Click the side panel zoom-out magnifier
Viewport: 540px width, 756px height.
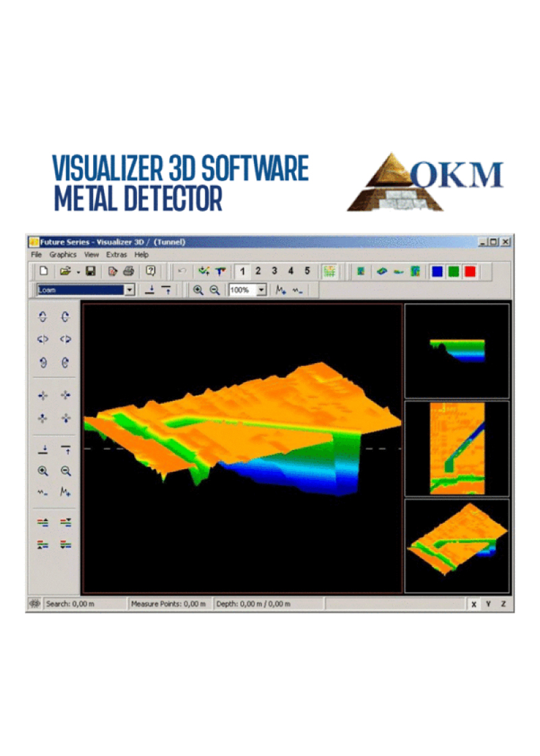click(65, 471)
